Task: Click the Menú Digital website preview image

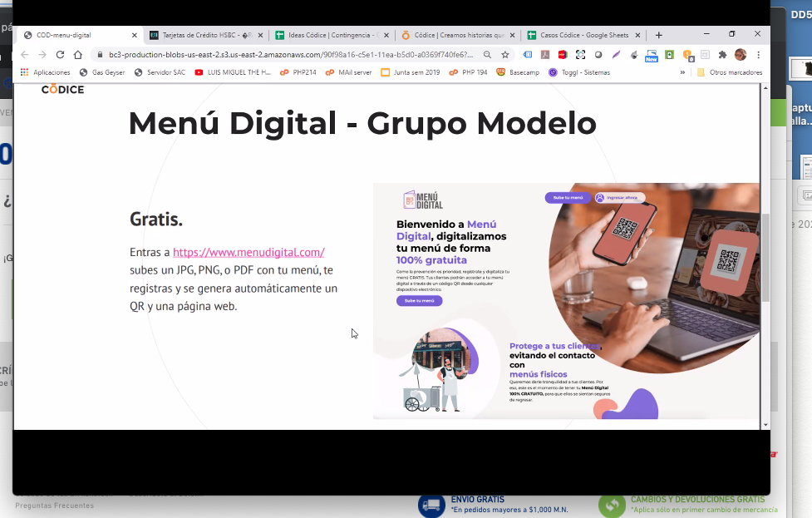Action: click(x=567, y=301)
